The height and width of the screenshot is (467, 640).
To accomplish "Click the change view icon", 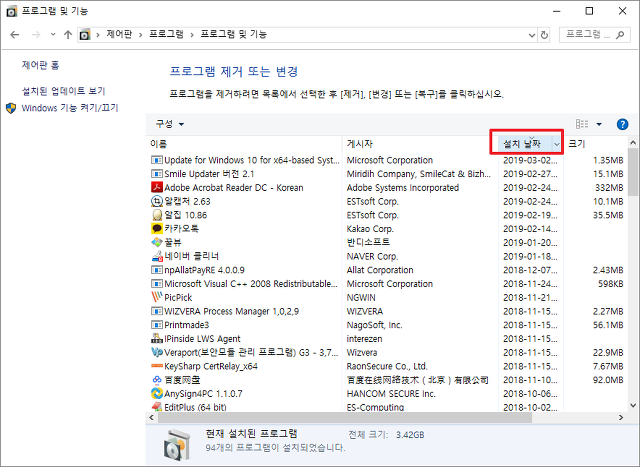I will (582, 124).
